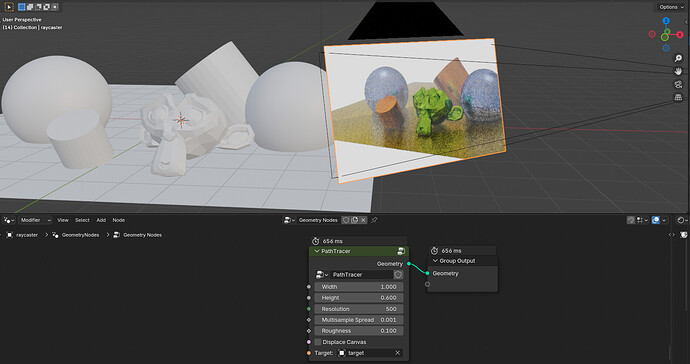The image size is (690, 364).
Task: Adjust the Height value field 0.600
Action: click(x=359, y=298)
